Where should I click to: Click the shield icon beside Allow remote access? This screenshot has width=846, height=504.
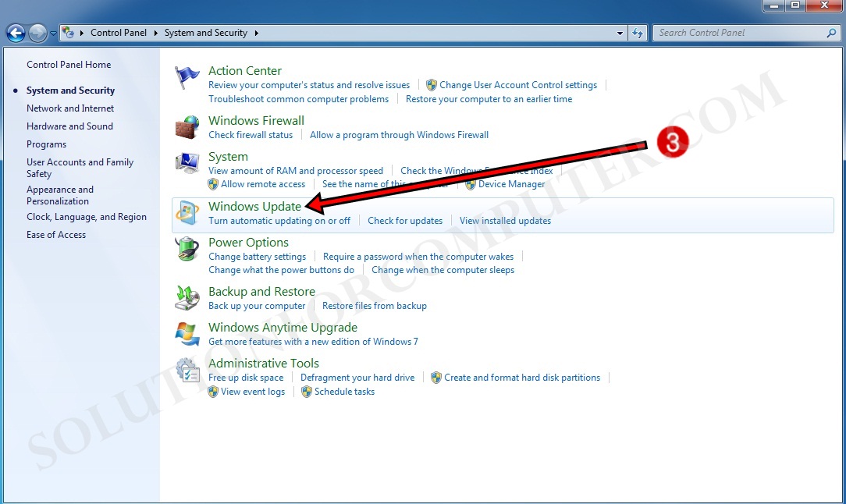(x=213, y=184)
